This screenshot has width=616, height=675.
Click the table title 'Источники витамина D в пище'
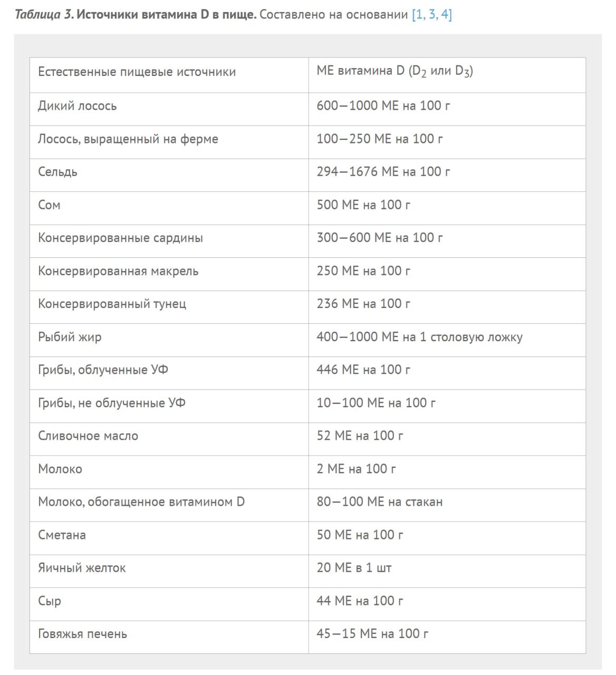click(166, 15)
